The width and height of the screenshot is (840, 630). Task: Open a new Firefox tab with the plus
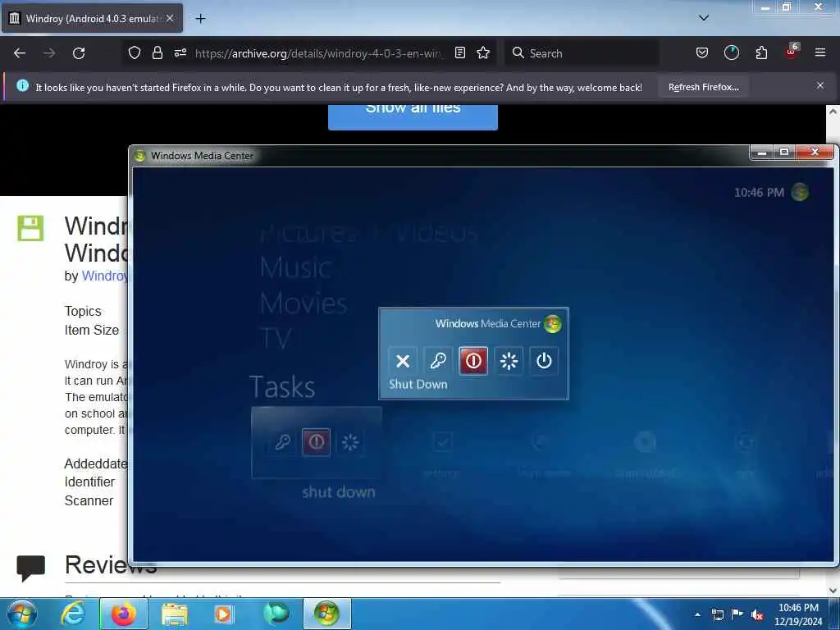(x=200, y=19)
